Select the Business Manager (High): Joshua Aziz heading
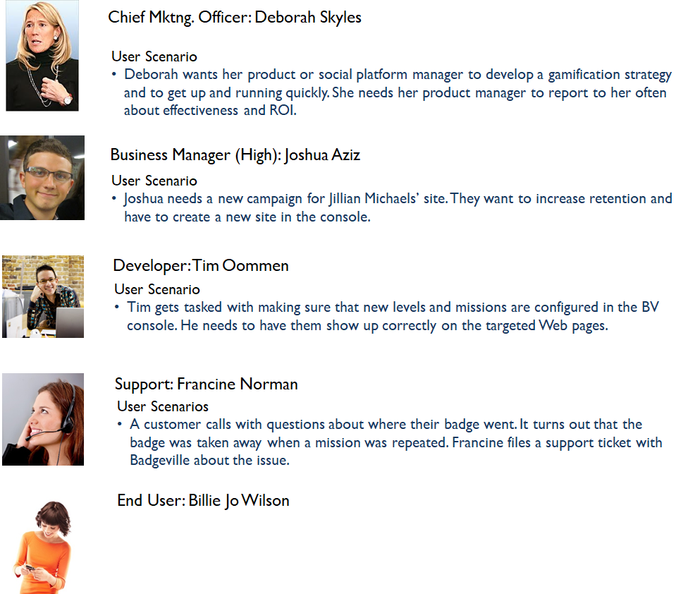The width and height of the screenshot is (700, 594). coord(235,155)
